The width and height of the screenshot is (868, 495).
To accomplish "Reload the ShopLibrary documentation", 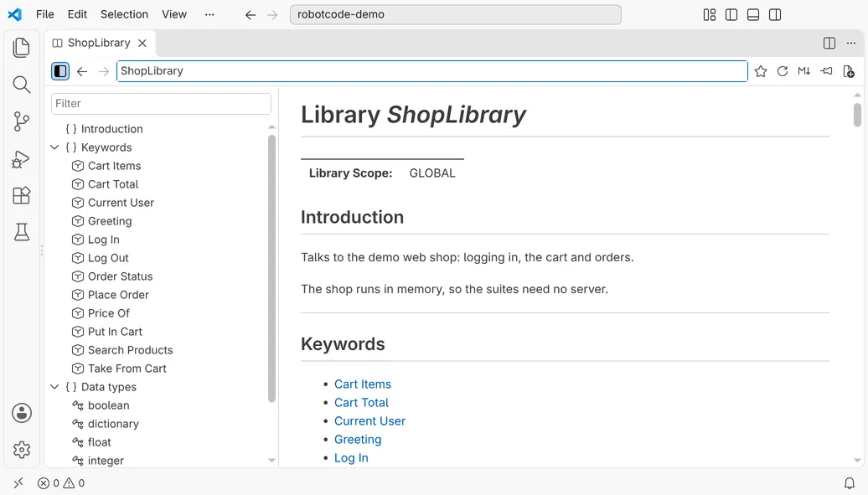I will point(783,71).
